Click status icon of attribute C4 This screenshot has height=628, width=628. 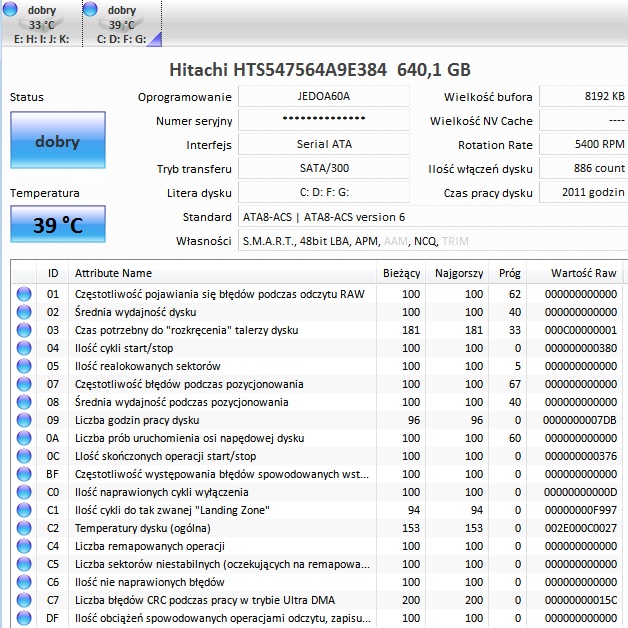point(24,546)
